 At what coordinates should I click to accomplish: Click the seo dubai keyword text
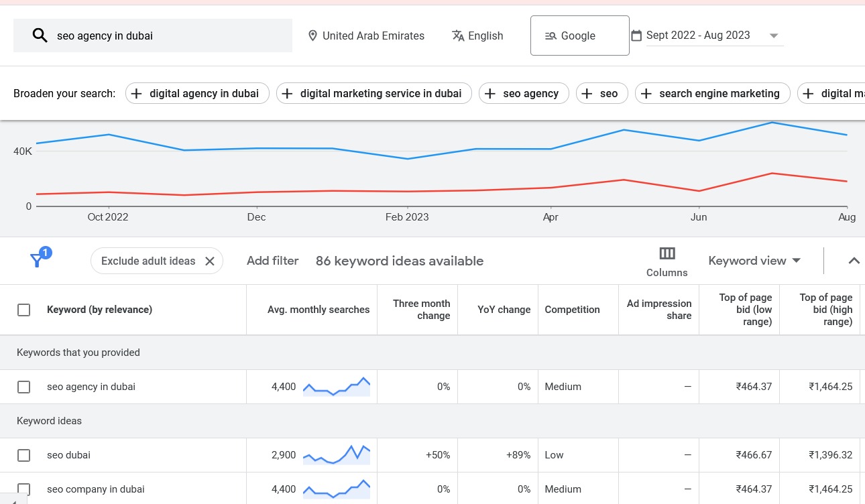68,455
